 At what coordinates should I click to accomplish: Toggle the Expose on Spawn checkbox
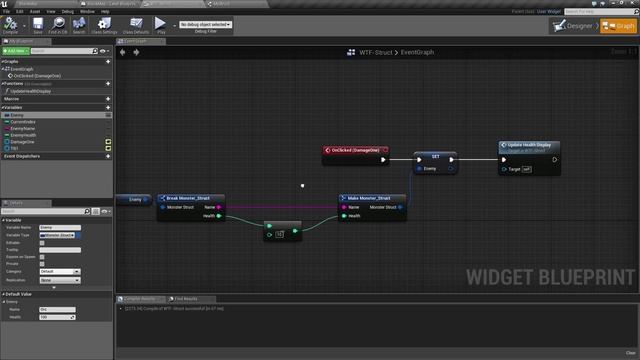coord(42,257)
